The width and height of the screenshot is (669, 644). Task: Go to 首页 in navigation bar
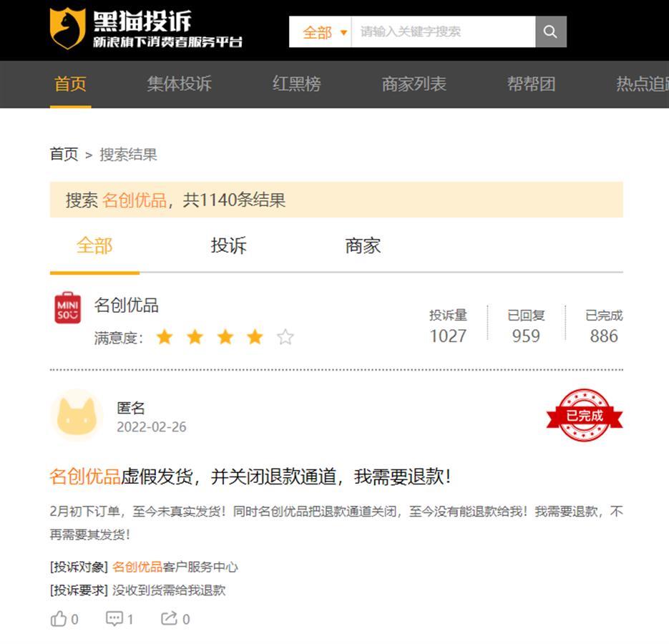pos(70,84)
